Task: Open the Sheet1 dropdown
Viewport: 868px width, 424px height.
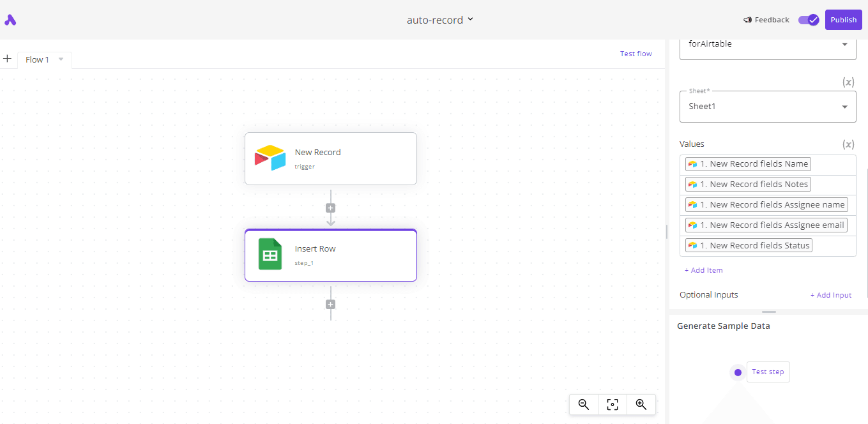Action: (x=766, y=106)
